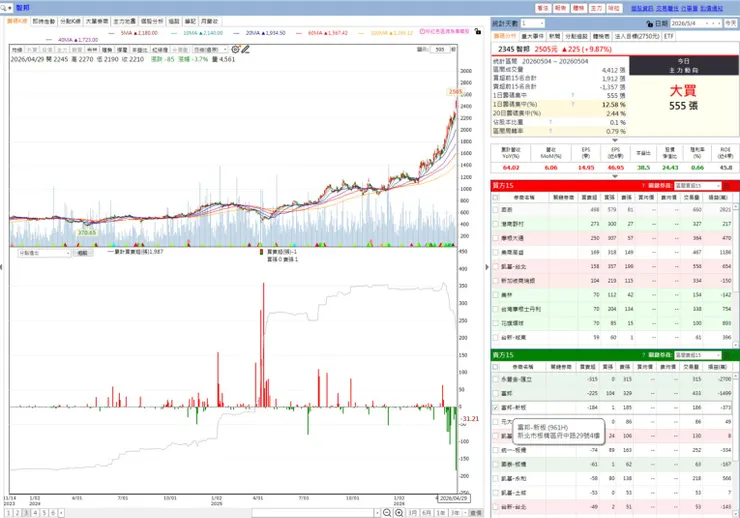
Task: Set chart range with 6月 button
Action: [427, 513]
